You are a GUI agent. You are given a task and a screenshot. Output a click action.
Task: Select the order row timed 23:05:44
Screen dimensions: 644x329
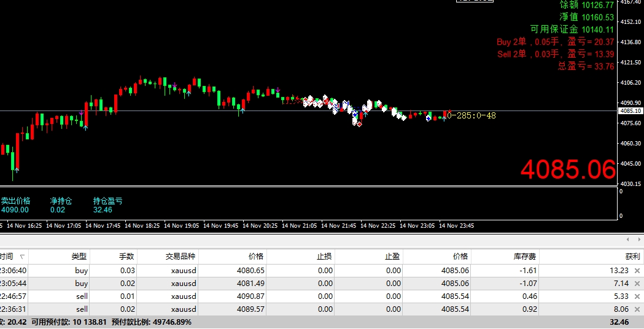322,284
